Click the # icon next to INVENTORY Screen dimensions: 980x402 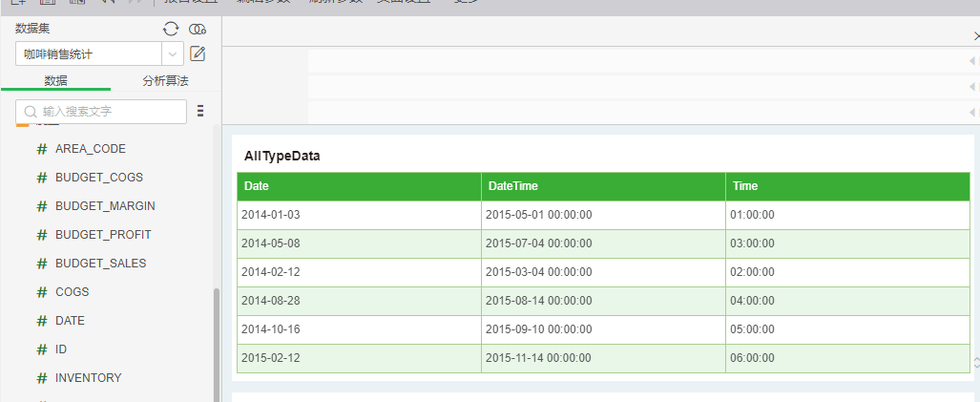42,378
